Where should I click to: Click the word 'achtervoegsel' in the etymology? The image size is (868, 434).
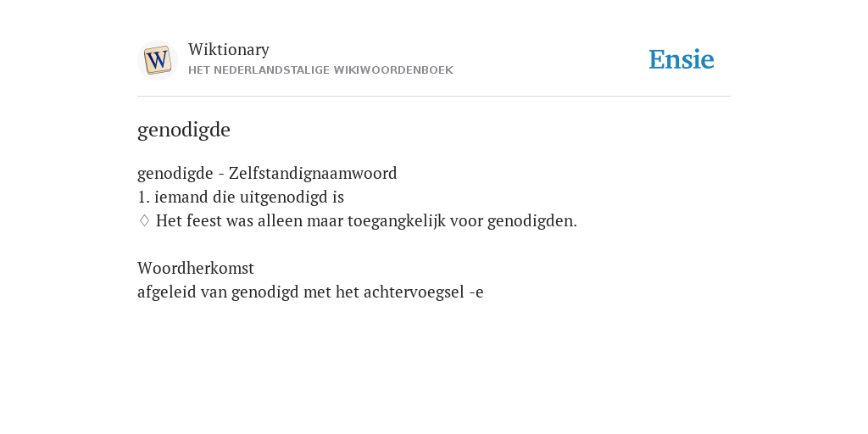click(x=414, y=292)
